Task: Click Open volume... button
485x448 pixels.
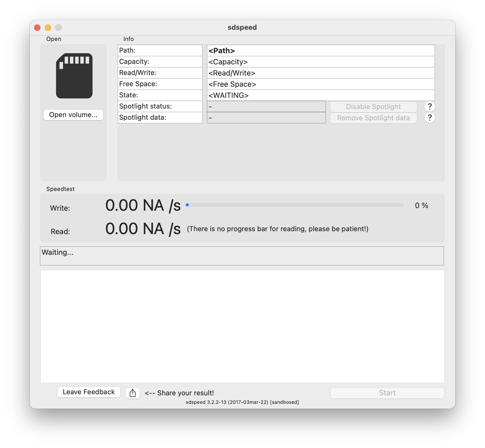Action: (x=73, y=115)
